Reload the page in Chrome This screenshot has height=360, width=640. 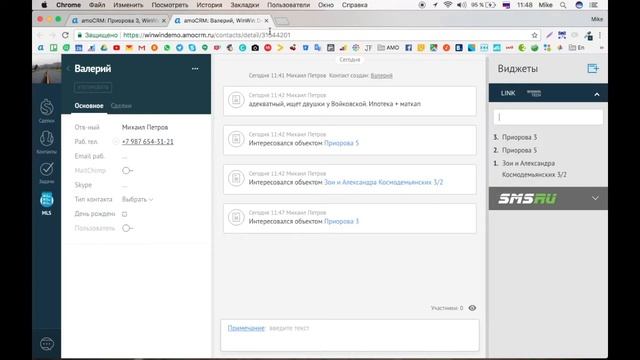click(x=65, y=35)
